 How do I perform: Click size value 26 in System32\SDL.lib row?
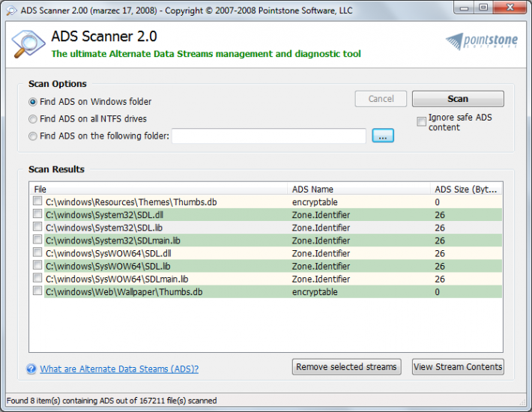coord(440,228)
